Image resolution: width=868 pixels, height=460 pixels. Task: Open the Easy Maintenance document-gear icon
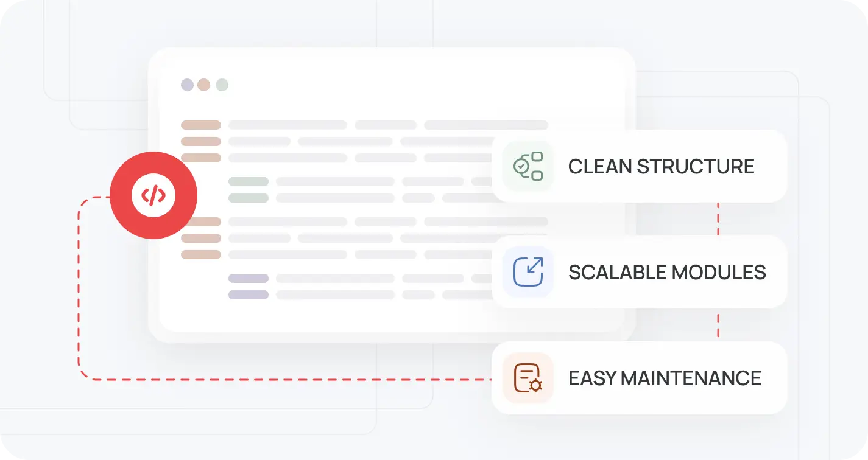[x=528, y=378]
